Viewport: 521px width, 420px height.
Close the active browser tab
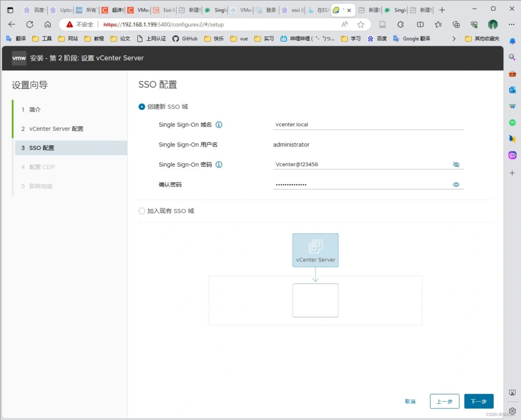pos(349,10)
